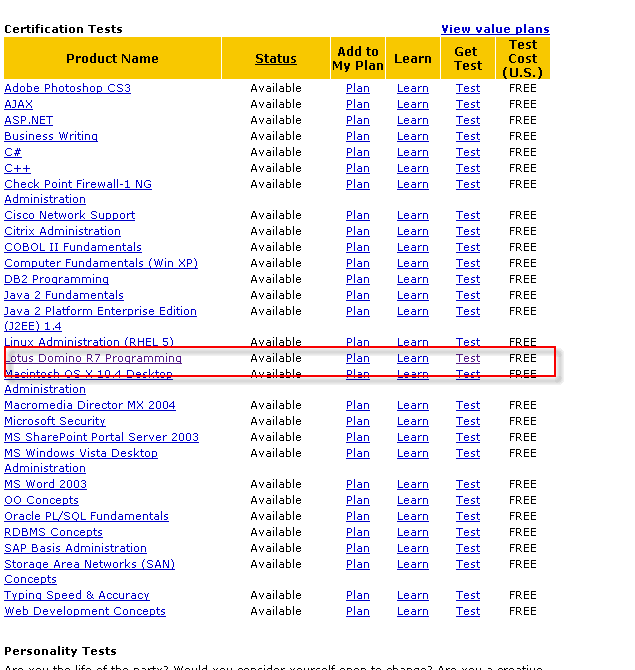Open Check Point Firewall-1 NG Administration link
Viewport: 635px width, 670px height.
[x=78, y=191]
